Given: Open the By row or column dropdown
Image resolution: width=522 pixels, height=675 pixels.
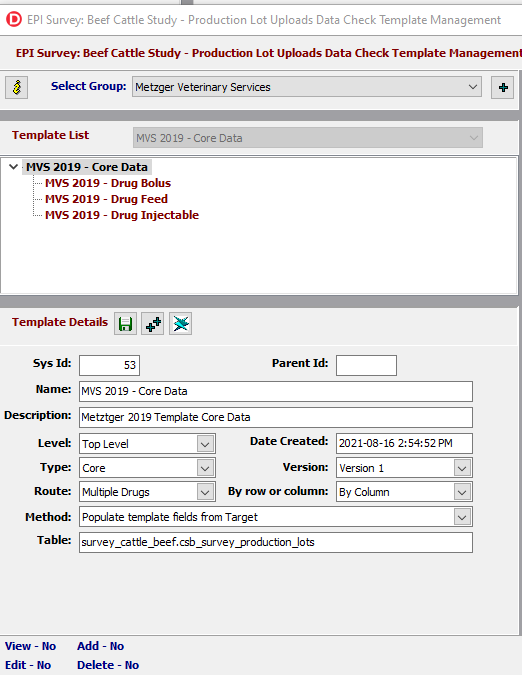Looking at the screenshot, I should tap(404, 492).
